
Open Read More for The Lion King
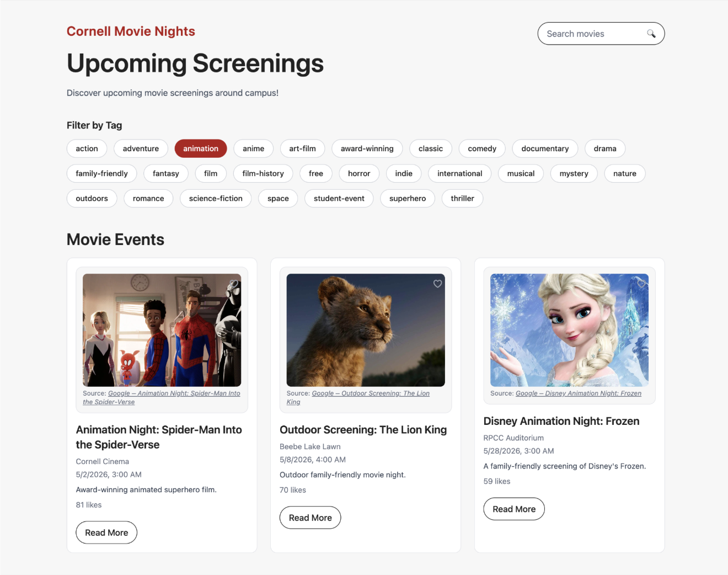click(x=311, y=518)
